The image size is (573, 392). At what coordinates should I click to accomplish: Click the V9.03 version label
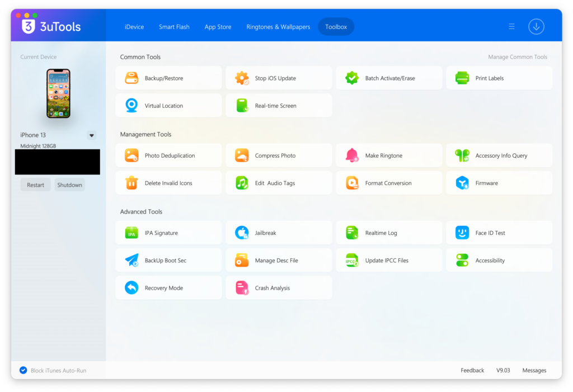[503, 370]
